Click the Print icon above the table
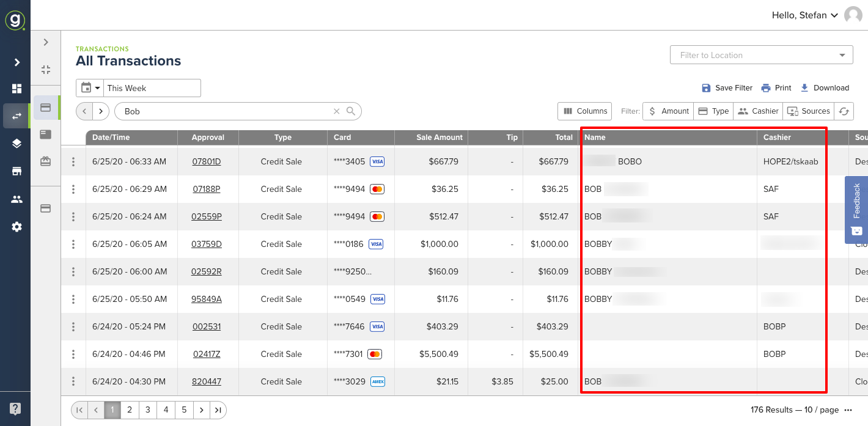 tap(776, 87)
